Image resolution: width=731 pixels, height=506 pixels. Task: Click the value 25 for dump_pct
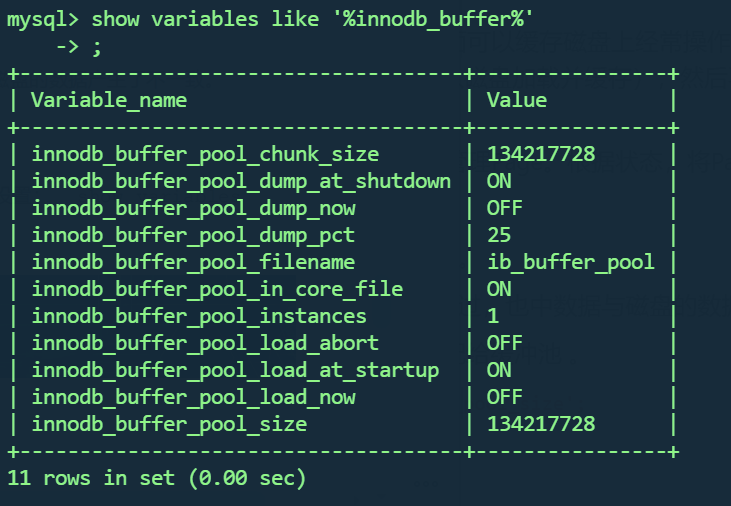tap(499, 235)
